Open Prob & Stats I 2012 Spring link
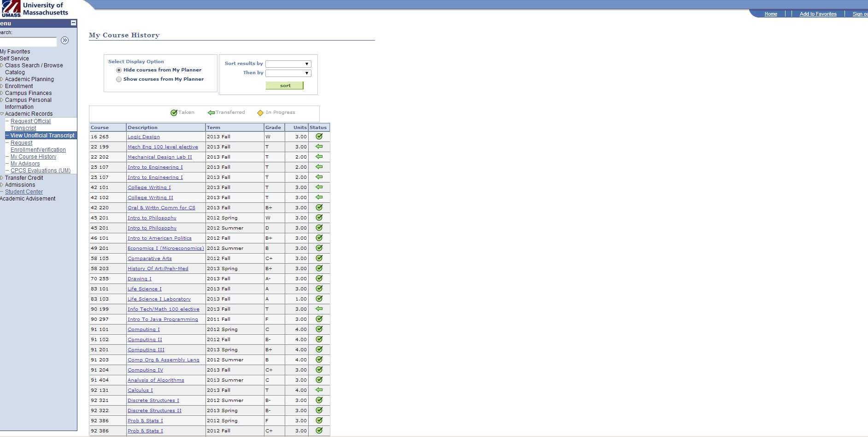Screen dimensions: 868x437 (x=145, y=421)
